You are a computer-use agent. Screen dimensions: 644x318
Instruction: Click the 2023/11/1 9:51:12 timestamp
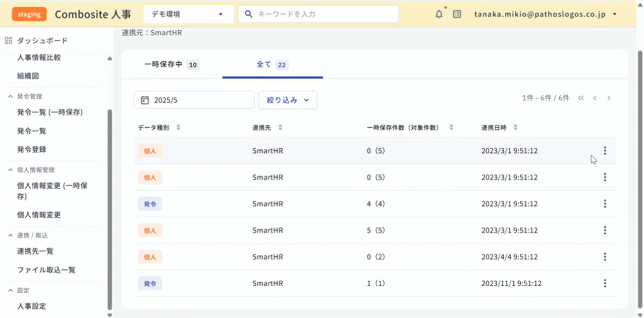(x=511, y=284)
